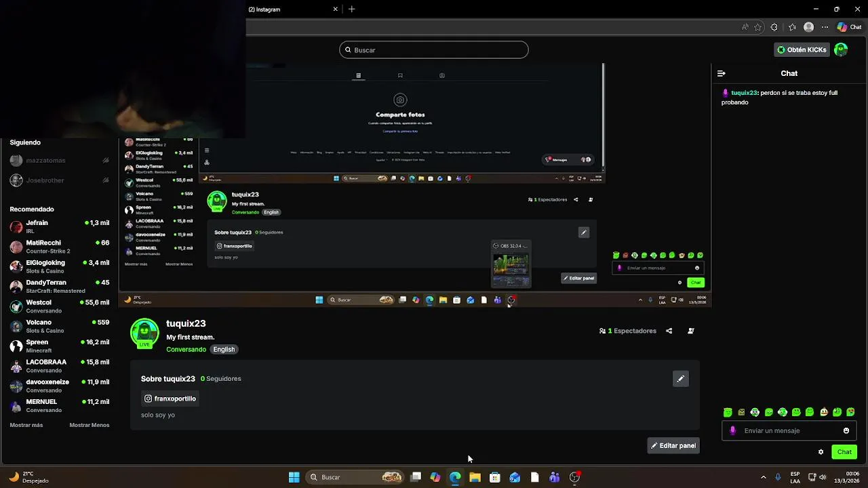868x488 pixels.
Task: Open the LACOBRAAA recommended channel
Action: pyautogui.click(x=60, y=366)
